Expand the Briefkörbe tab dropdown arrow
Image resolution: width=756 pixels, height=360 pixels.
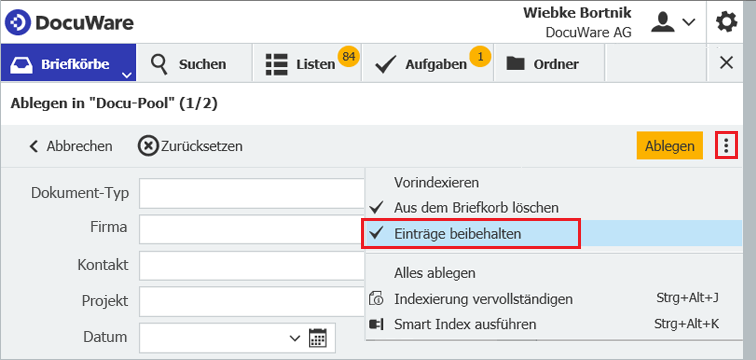[x=126, y=75]
